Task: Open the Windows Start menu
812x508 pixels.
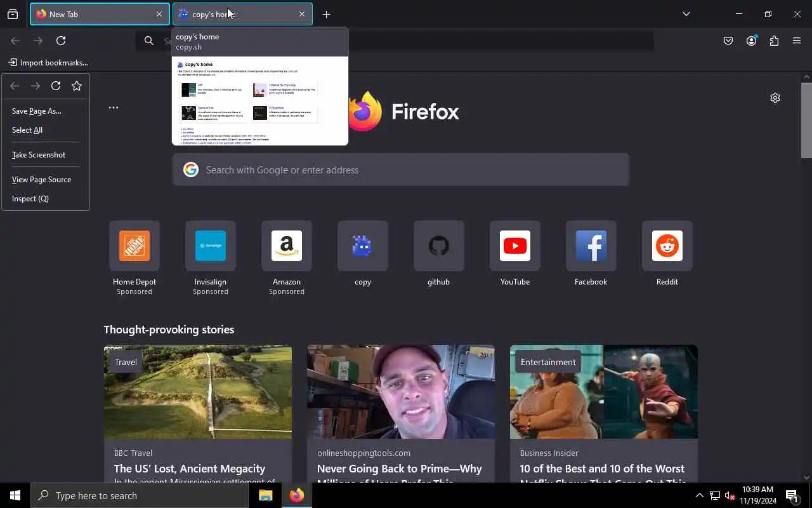Action: (15, 495)
